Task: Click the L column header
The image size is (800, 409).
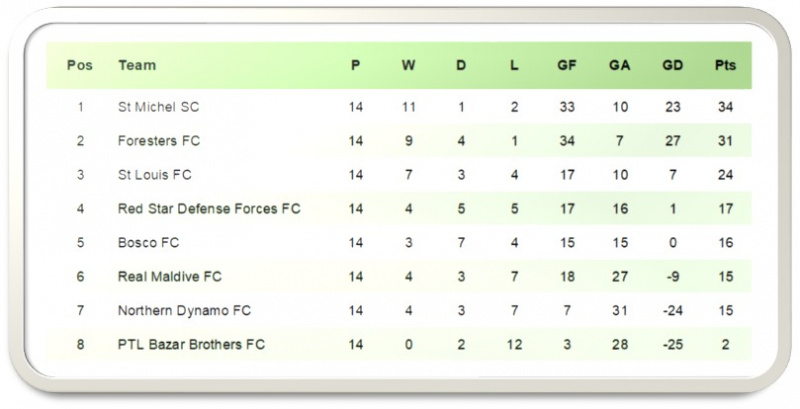Action: point(514,65)
